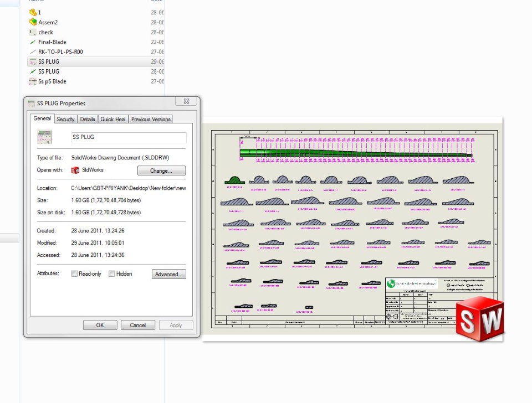Switch to the General tab
Viewport: 532px width, 403px height.
tap(42, 118)
